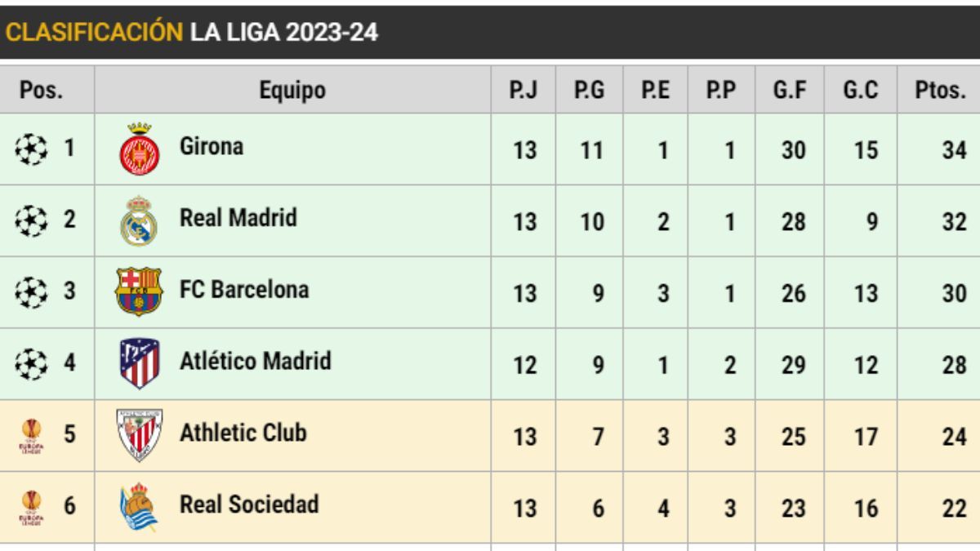Viewport: 980px width, 551px height.
Task: Sort by the Ptos. column header
Action: [941, 91]
